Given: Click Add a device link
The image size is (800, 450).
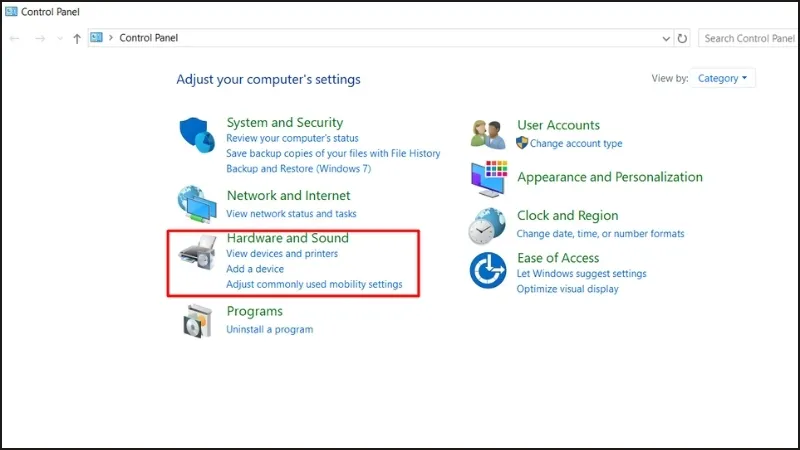Looking at the screenshot, I should pos(255,269).
